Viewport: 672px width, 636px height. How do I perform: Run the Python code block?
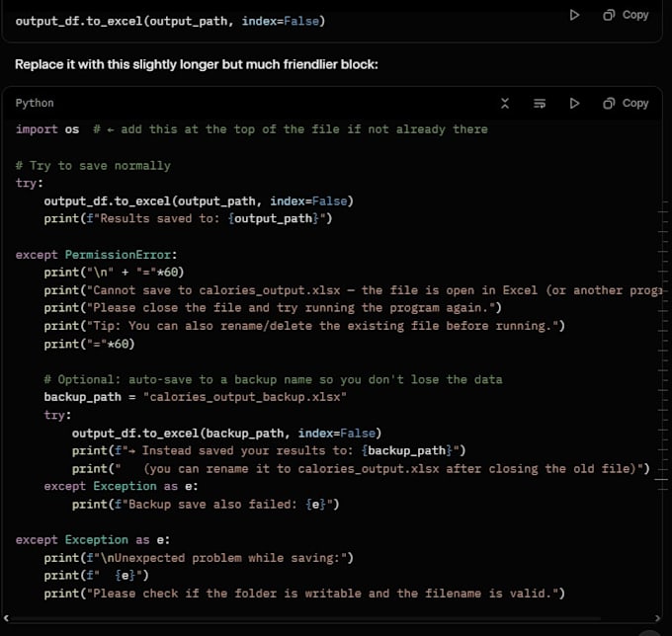574,104
